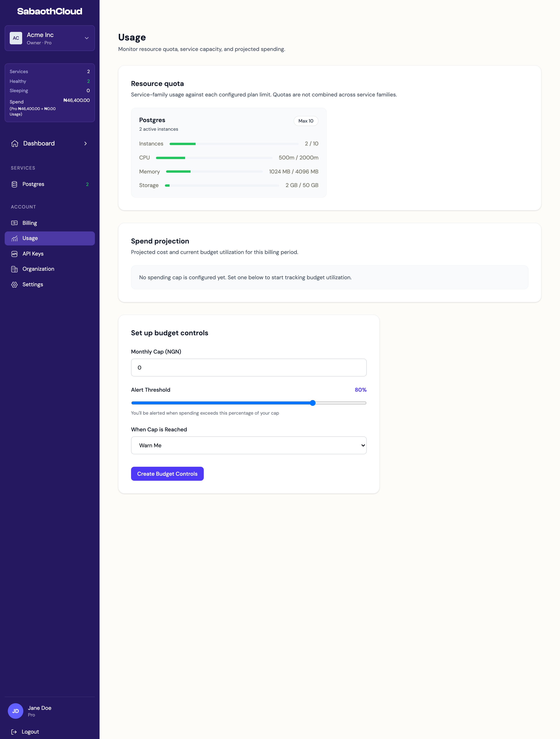560x739 pixels.
Task: Click the Sleeping services count row
Action: tap(50, 91)
